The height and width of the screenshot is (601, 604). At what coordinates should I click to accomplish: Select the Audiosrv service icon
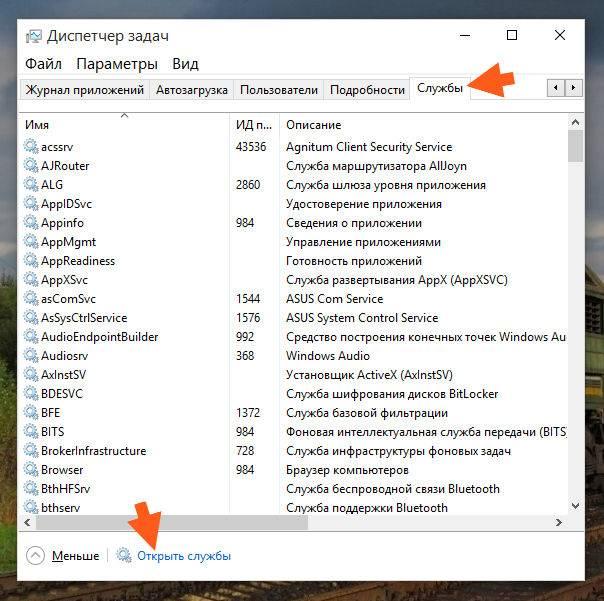[x=31, y=356]
